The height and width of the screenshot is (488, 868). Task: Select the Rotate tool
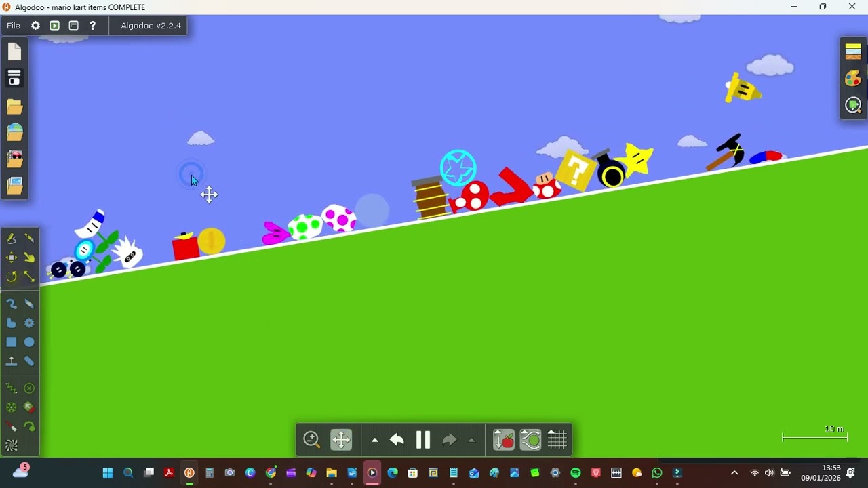click(x=12, y=277)
